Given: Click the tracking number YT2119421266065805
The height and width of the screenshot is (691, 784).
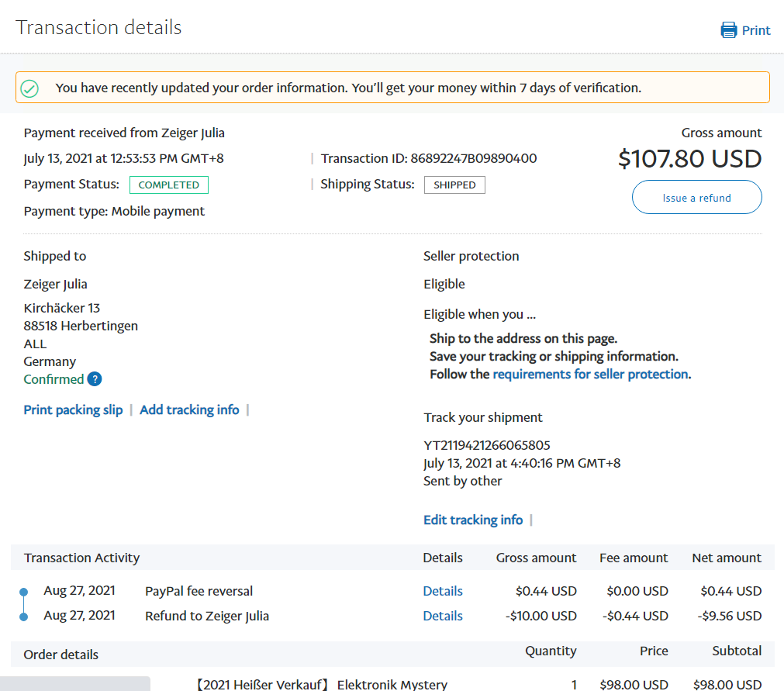Looking at the screenshot, I should coord(487,445).
